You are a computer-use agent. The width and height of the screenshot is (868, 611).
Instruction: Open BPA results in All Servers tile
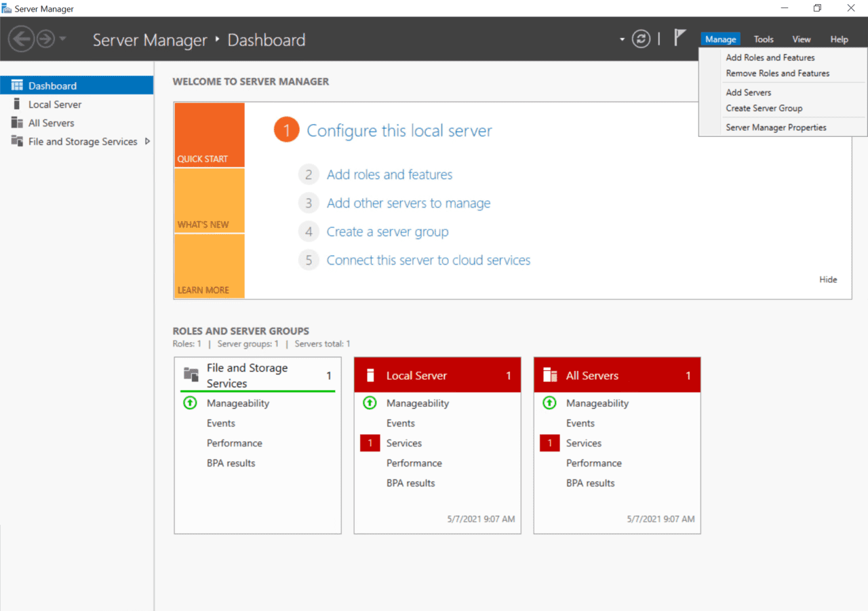[591, 483]
